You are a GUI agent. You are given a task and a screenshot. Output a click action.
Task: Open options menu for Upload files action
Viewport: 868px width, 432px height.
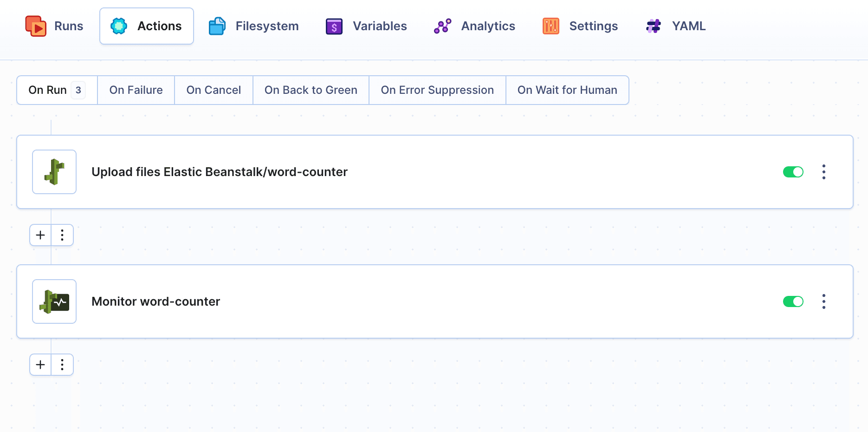(824, 172)
